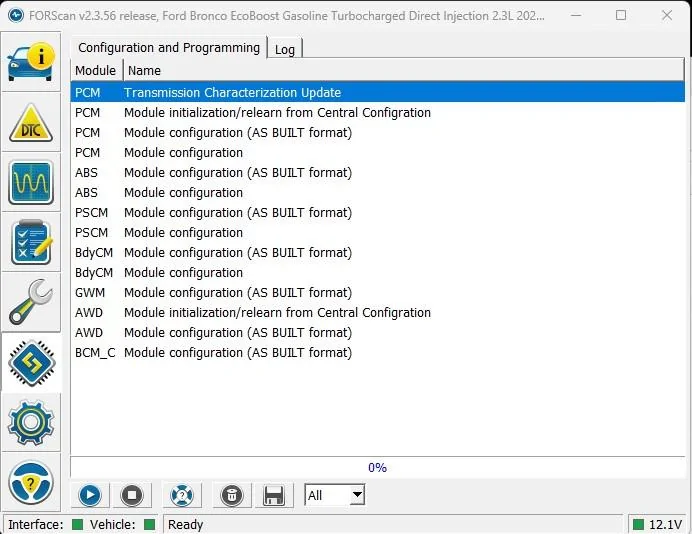Click the 0% progress bar
Viewport: 692px width, 534px height.
378,467
